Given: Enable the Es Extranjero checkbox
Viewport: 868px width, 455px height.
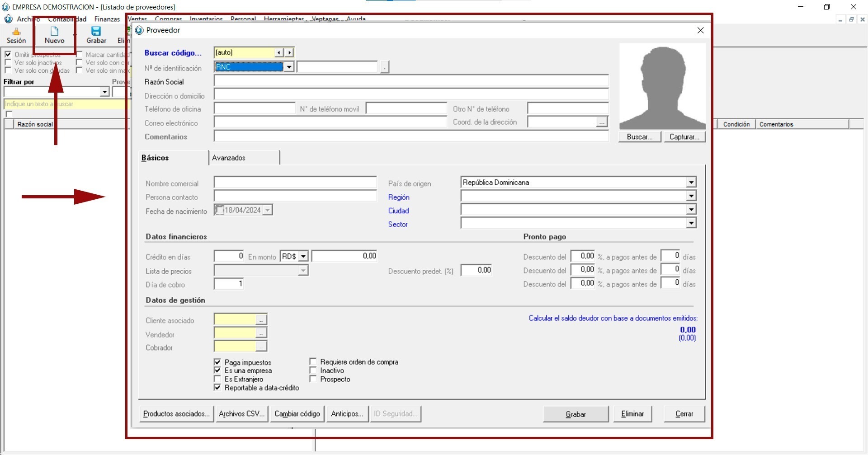Looking at the screenshot, I should click(218, 379).
